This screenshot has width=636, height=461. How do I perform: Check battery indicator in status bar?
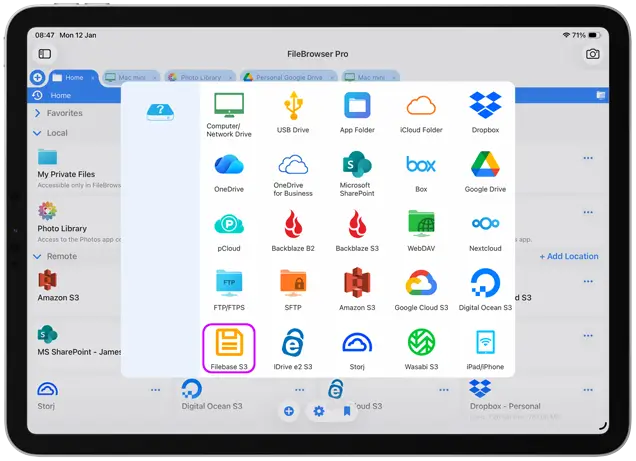tap(593, 35)
